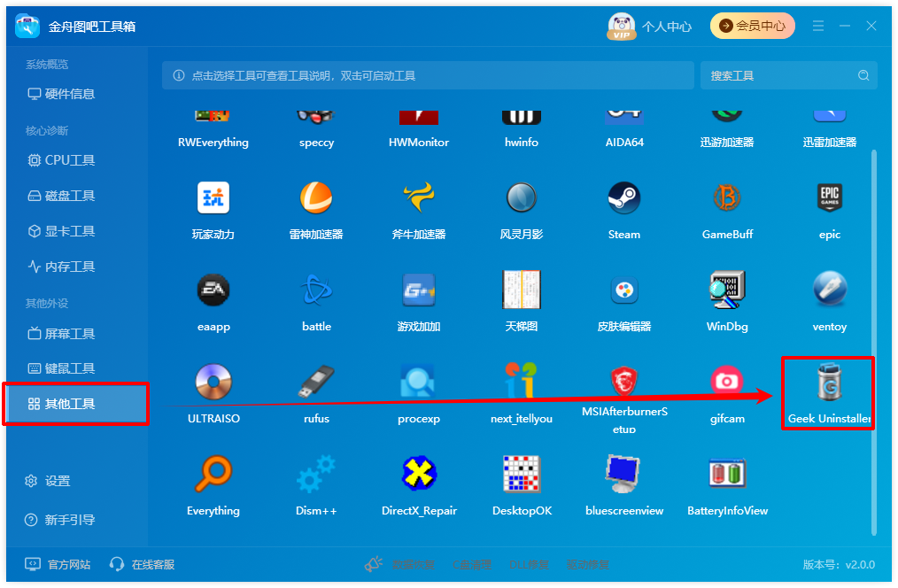The width and height of the screenshot is (898, 588).
Task: Select the ventoy tool icon
Action: pyautogui.click(x=829, y=290)
